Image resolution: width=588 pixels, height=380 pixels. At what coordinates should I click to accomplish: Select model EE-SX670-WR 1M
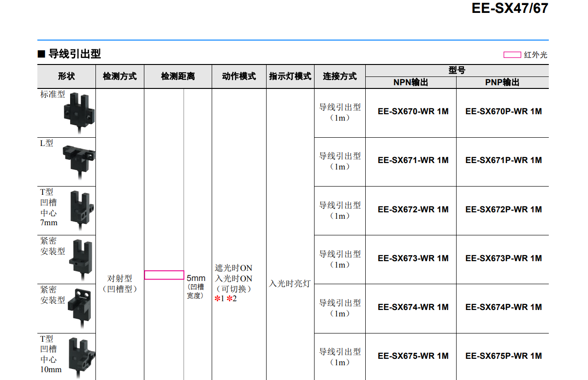coord(413,111)
